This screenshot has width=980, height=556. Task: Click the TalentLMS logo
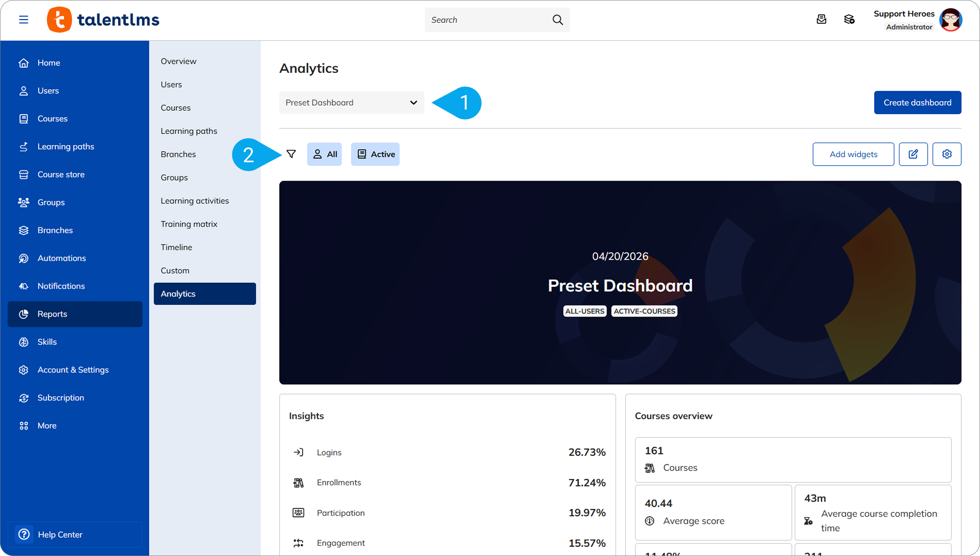coord(103,20)
